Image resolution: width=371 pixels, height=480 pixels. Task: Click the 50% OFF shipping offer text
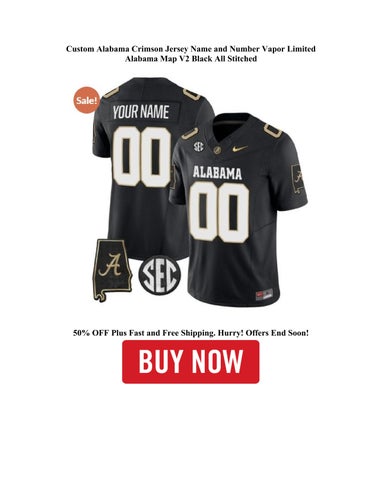(x=191, y=333)
